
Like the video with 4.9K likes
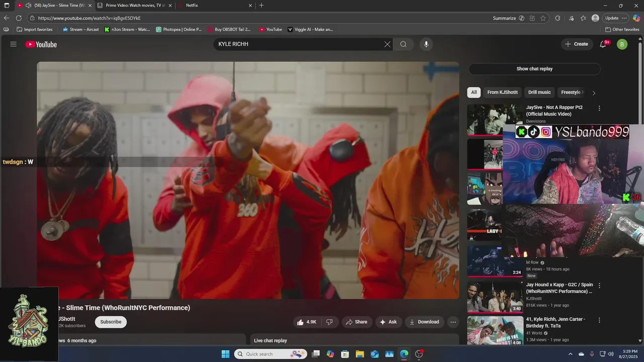tap(306, 322)
